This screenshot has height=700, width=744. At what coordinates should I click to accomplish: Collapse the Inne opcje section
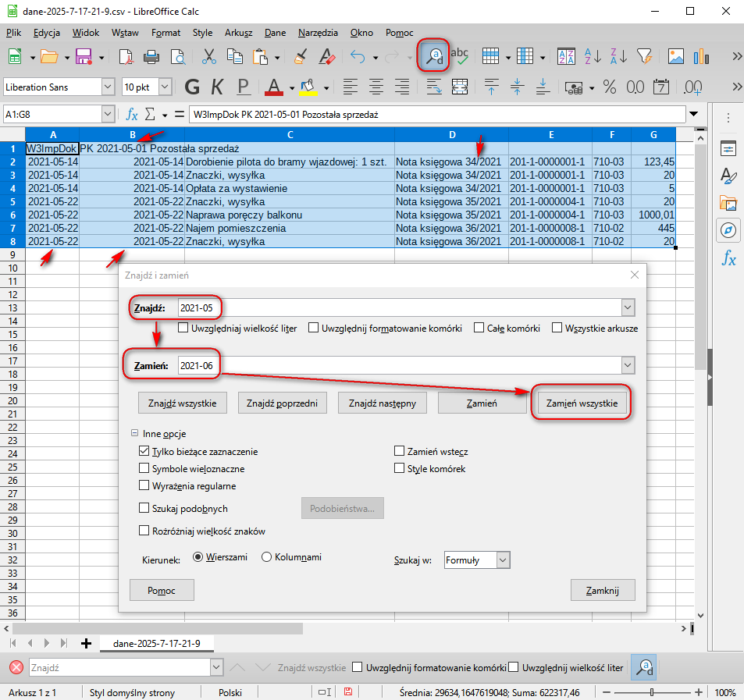(135, 433)
